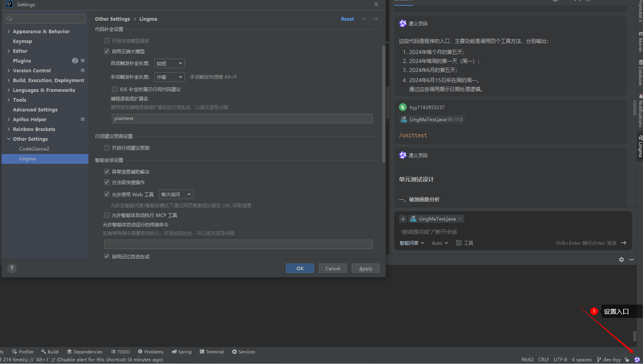Enable 开启本地模型服务 checkbox
This screenshot has width=643, height=364.
tap(107, 41)
